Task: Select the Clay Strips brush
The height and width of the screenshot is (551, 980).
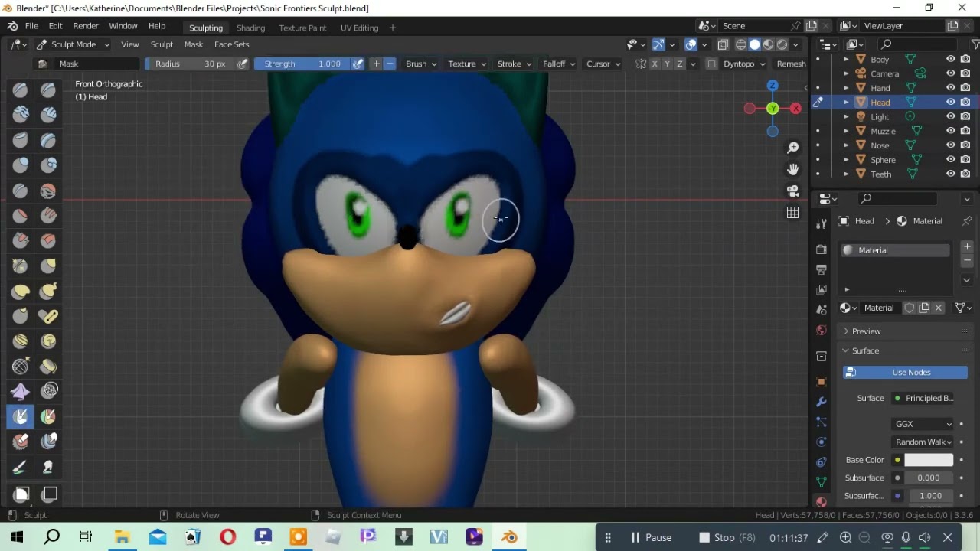Action: click(49, 116)
